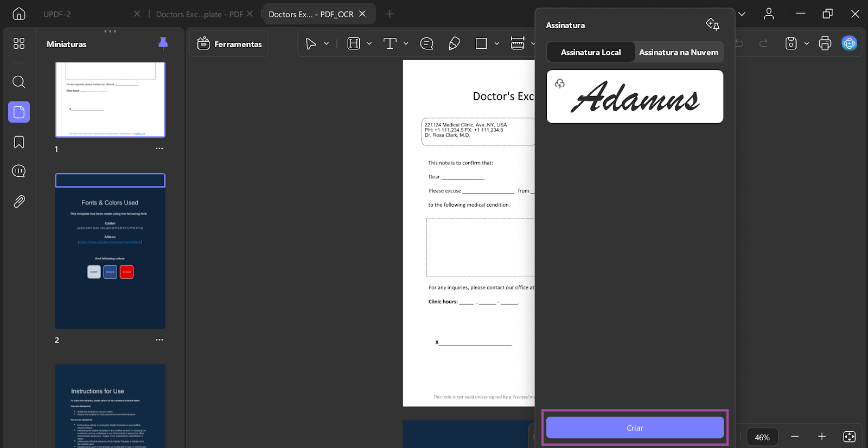This screenshot has height=448, width=868.
Task: Upload Adamus signature to cloud icon
Action: tap(560, 84)
